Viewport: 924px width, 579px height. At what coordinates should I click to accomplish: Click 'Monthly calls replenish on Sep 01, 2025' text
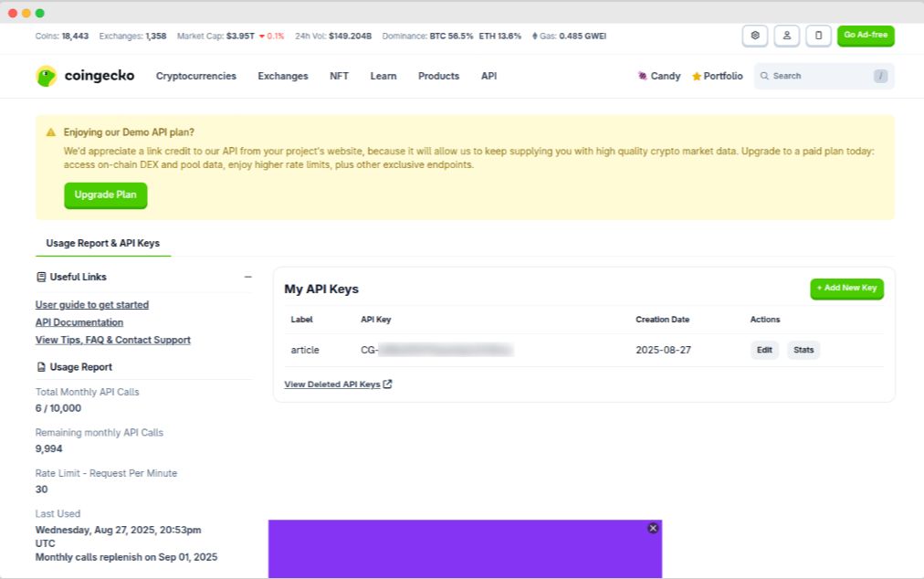tap(126, 557)
